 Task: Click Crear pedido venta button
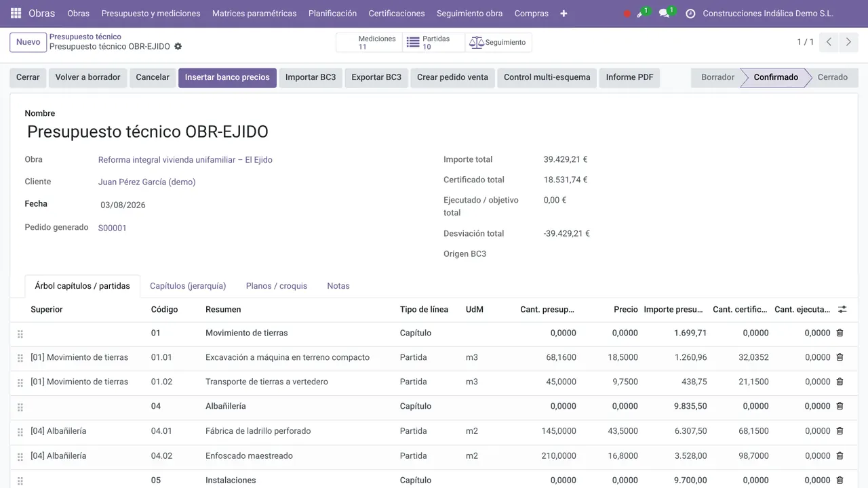click(x=452, y=77)
